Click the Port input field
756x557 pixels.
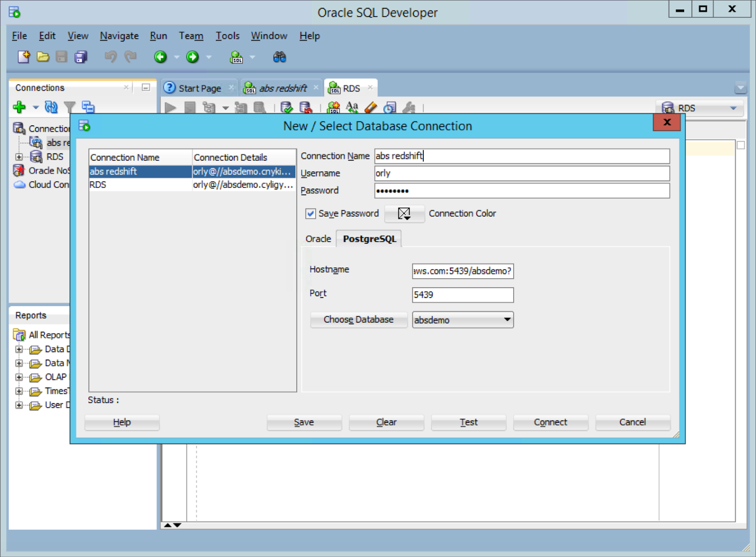[463, 295]
